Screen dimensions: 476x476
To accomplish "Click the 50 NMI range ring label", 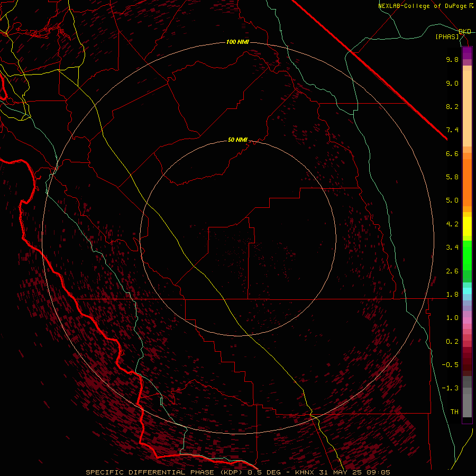I will coord(237,140).
